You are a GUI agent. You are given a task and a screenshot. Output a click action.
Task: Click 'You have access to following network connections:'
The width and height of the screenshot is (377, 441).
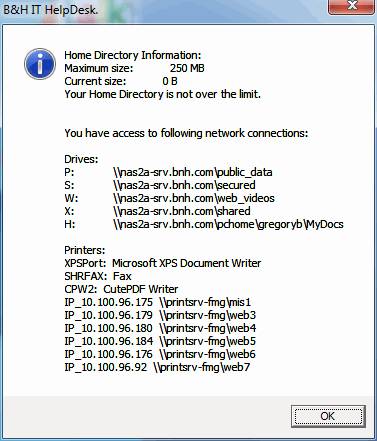(186, 133)
